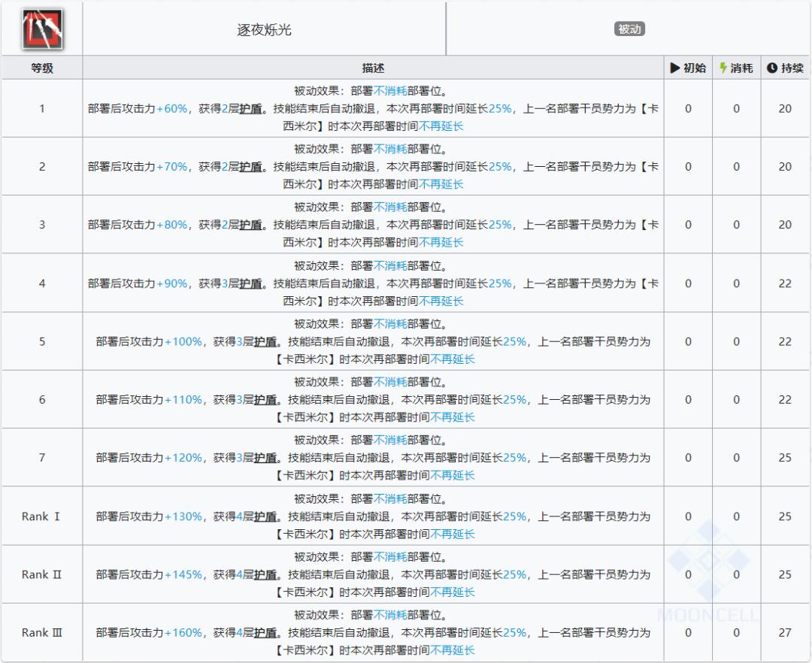Viewport: 812px width, 663px height.
Task: Click the Mooncell diamond watermark logo
Action: click(x=707, y=562)
